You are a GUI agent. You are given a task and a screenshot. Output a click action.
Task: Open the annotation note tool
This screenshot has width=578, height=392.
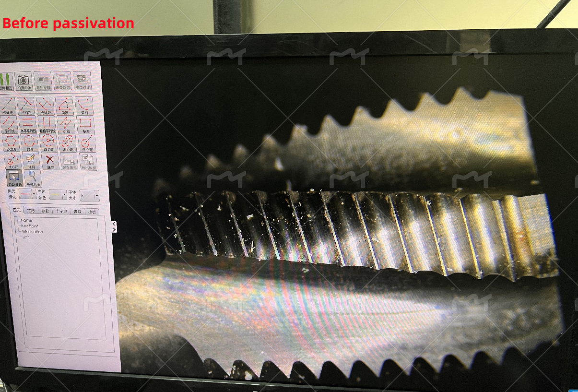(31, 161)
